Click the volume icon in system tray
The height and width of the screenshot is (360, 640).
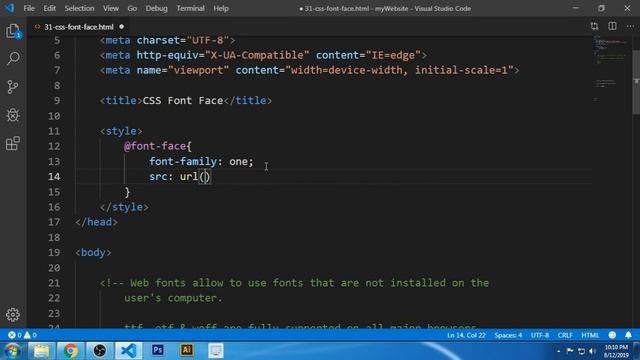click(x=592, y=351)
